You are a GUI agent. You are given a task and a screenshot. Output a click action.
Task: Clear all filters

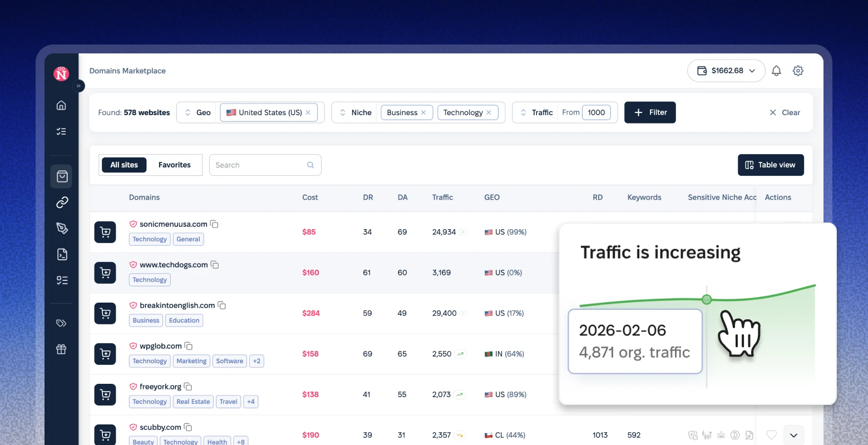pyautogui.click(x=785, y=112)
